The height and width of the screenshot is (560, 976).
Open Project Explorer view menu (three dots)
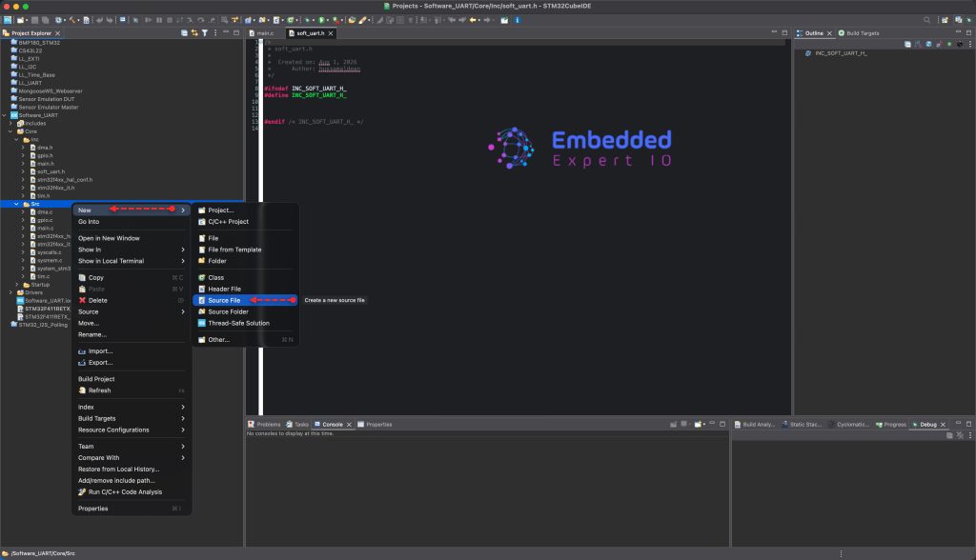click(215, 33)
